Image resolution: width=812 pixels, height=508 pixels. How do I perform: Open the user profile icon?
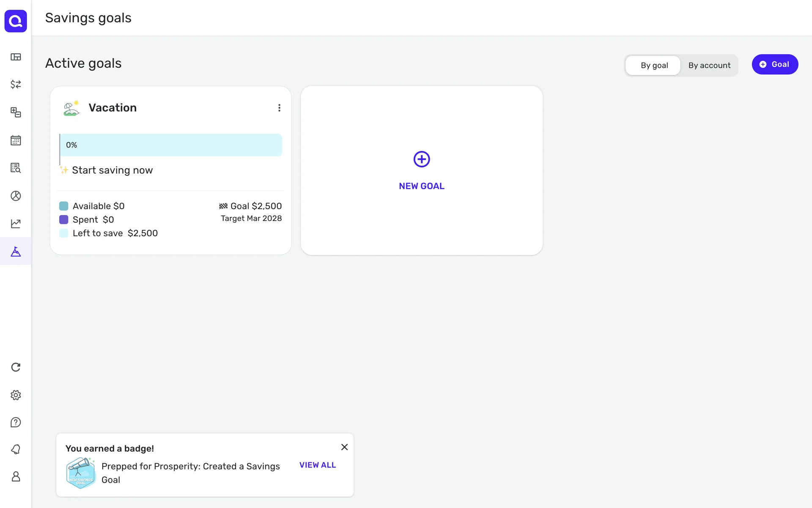pyautogui.click(x=16, y=476)
